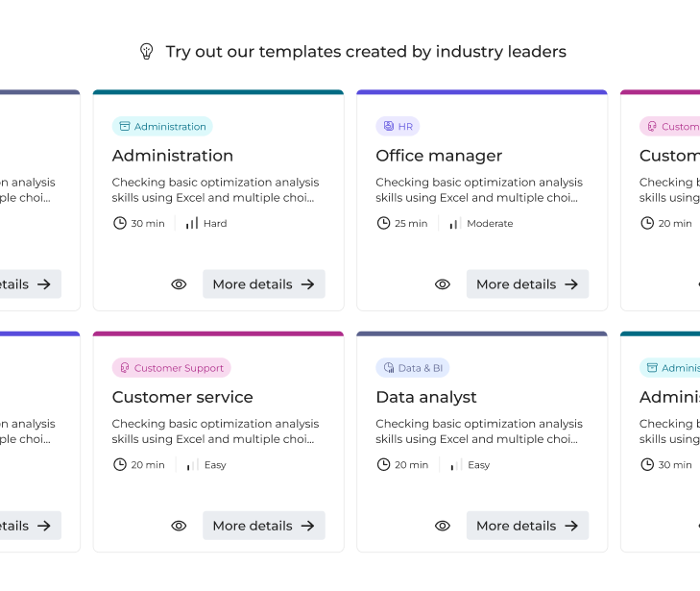This screenshot has width=700, height=591.
Task: Click the Moderate difficulty bars icon
Action: (455, 223)
